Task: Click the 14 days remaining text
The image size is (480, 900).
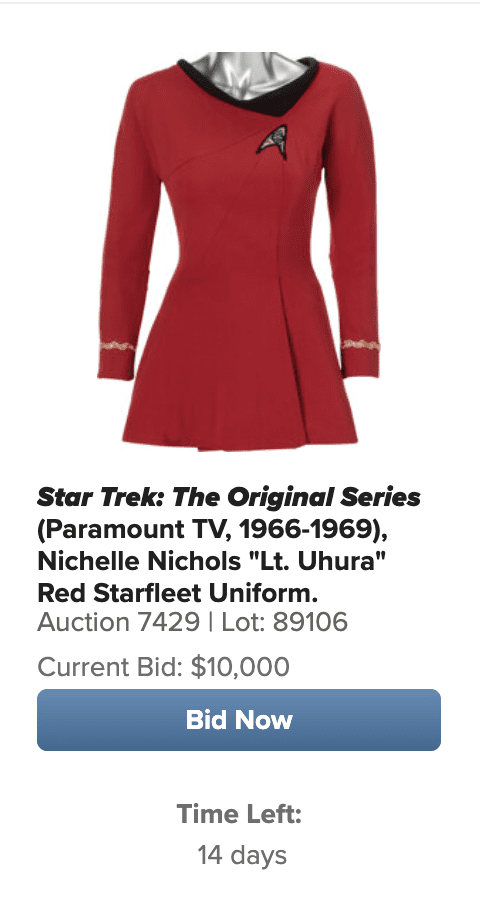Action: pyautogui.click(x=242, y=855)
